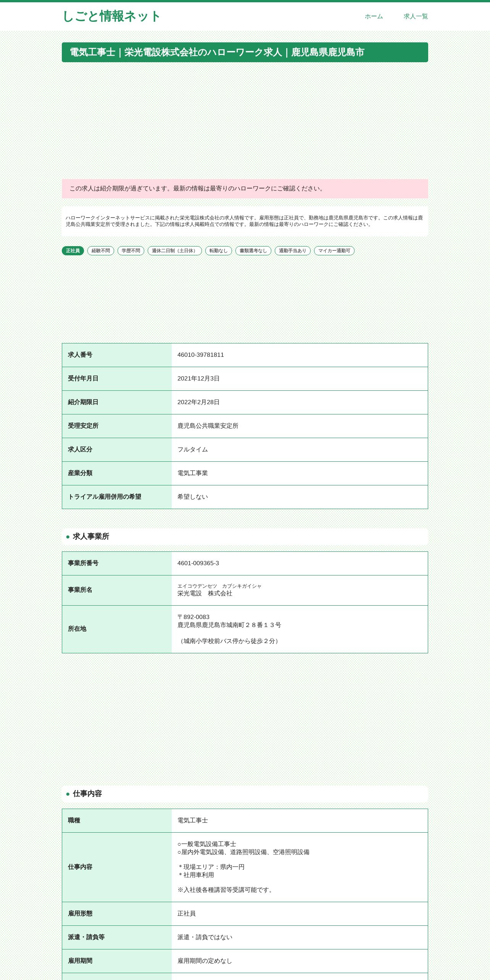Click the 城南小学校前バス停 access note
The image size is (490, 980).
pyautogui.click(x=229, y=641)
